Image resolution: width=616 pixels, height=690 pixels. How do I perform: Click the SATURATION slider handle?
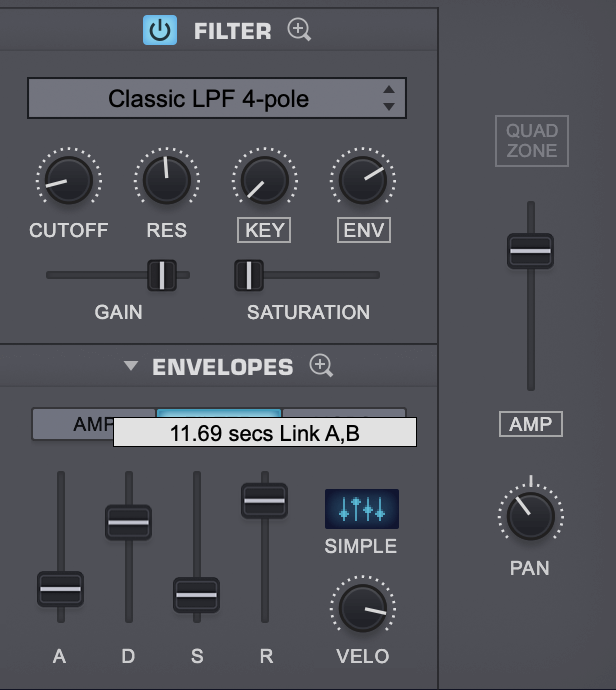pyautogui.click(x=249, y=275)
